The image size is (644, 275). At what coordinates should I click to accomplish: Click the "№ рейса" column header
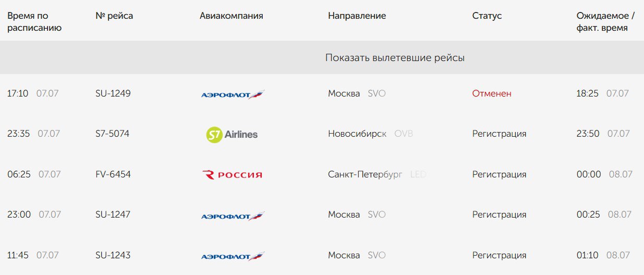(x=114, y=16)
